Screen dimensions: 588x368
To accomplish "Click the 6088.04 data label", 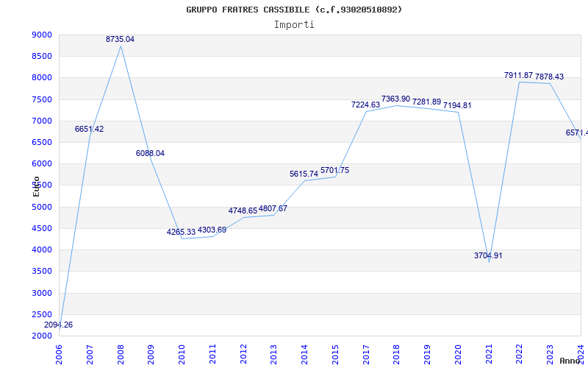I will tap(150, 153).
